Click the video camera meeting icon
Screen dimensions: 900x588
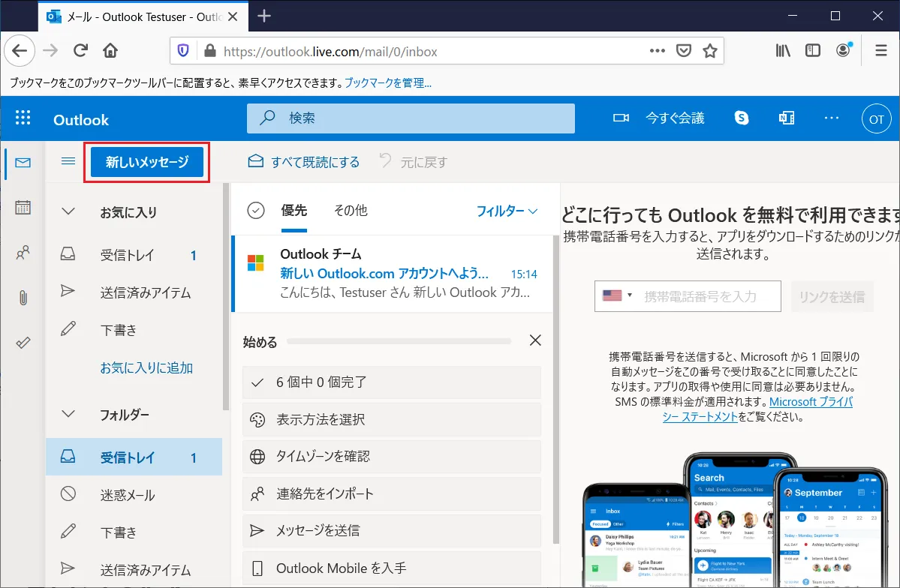pyautogui.click(x=621, y=118)
